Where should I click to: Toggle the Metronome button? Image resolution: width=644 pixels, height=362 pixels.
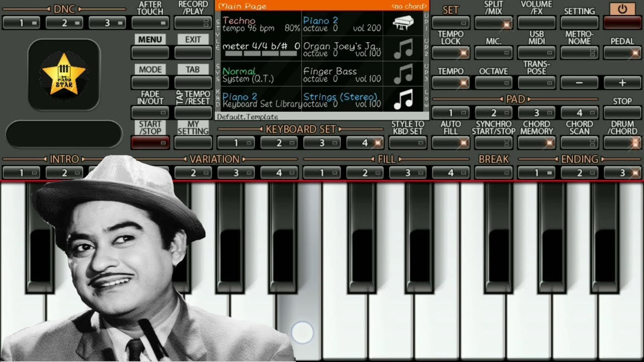[x=580, y=52]
